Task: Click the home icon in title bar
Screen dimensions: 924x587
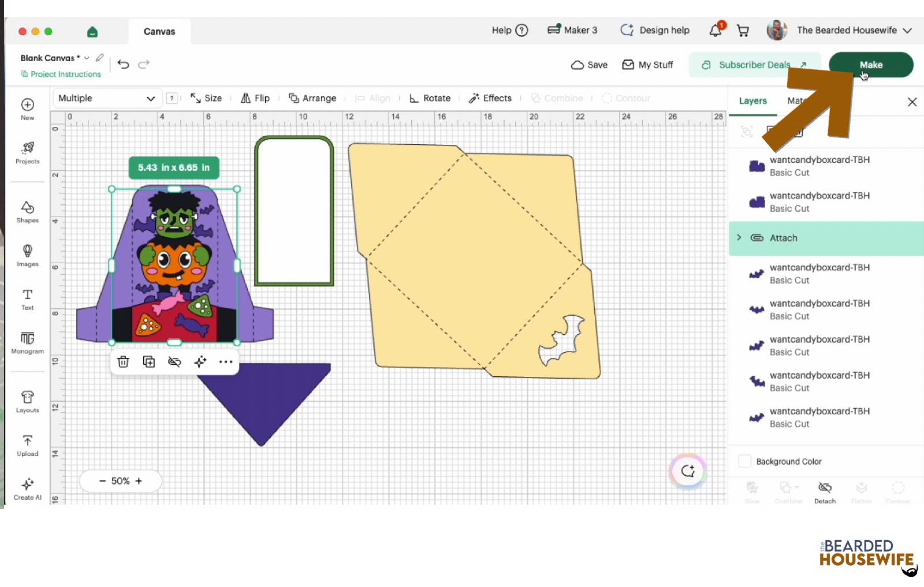Action: click(92, 32)
